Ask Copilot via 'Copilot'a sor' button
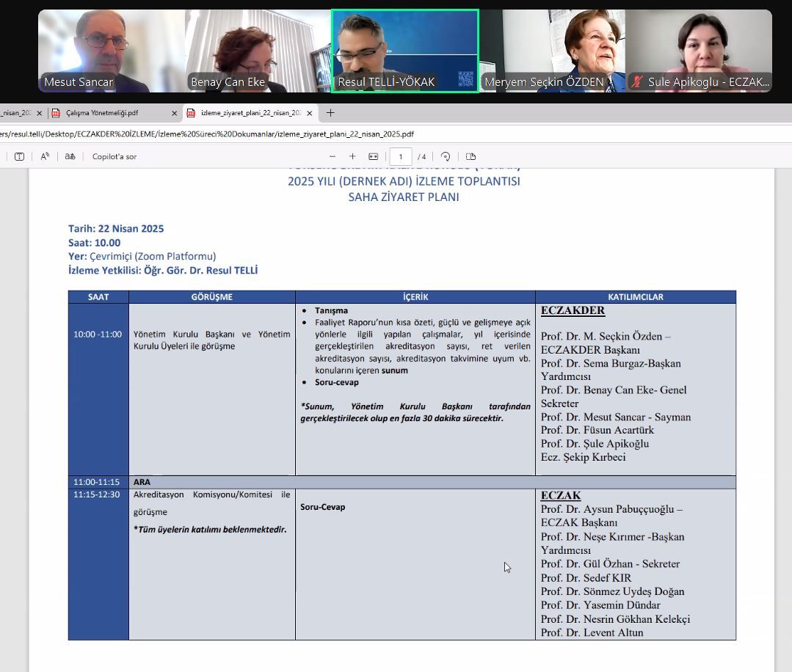The width and height of the screenshot is (792, 672). coord(114,156)
